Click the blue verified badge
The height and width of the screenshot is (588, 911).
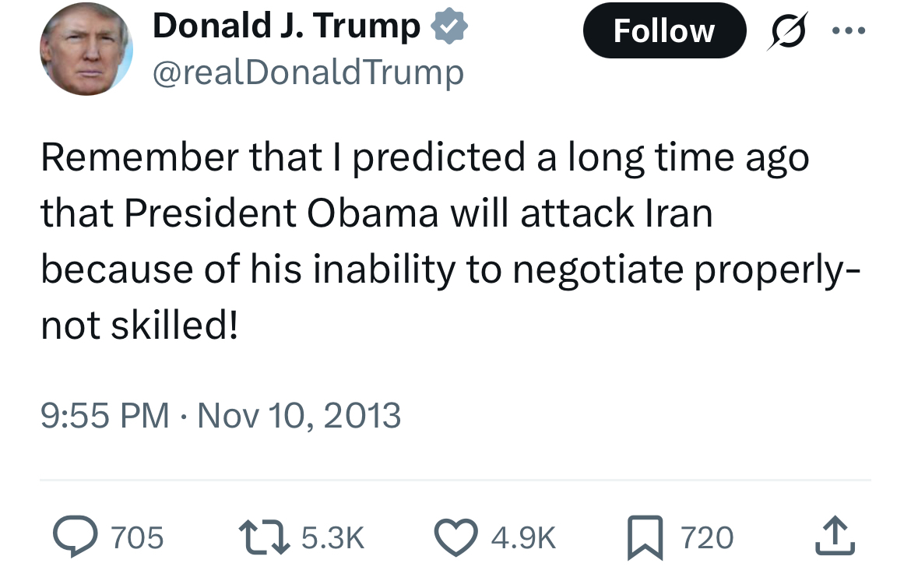449,26
